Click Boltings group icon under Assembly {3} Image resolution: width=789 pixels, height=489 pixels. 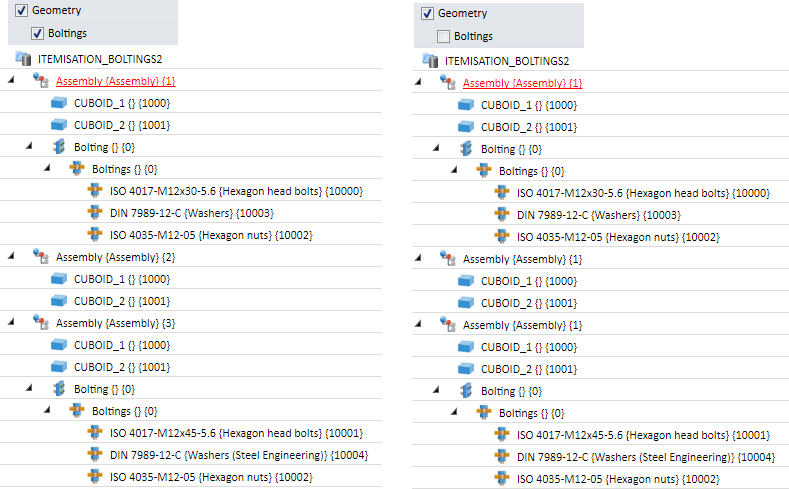point(77,411)
